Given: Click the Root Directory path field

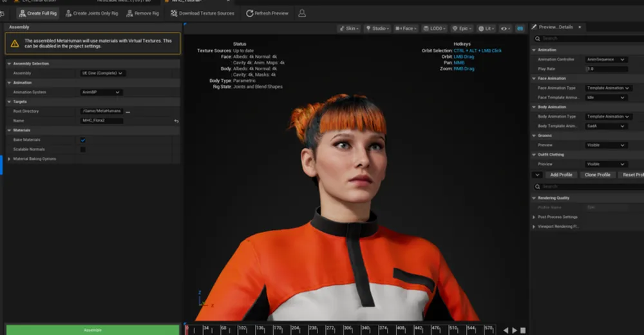Looking at the screenshot, I should 102,111.
